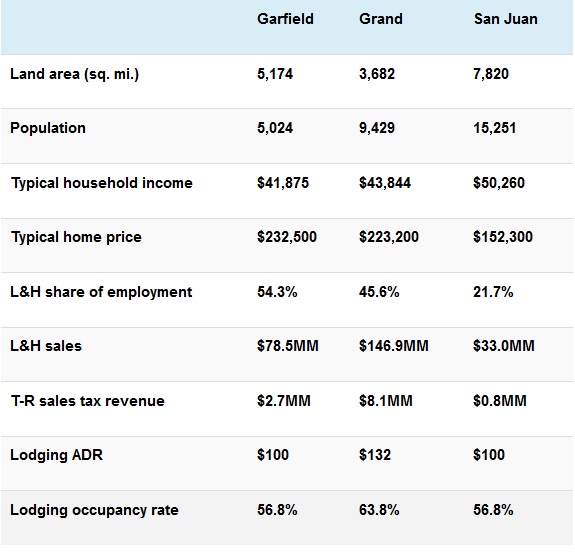This screenshot has width=575, height=553.
Task: Select the T-R sales tax revenue label
Action: pyautogui.click(x=88, y=401)
